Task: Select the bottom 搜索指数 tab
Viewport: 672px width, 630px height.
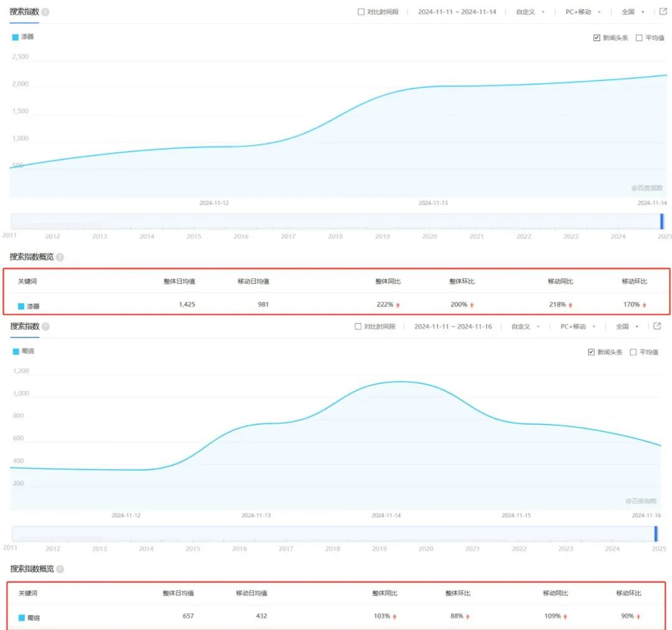Action: tap(25, 326)
